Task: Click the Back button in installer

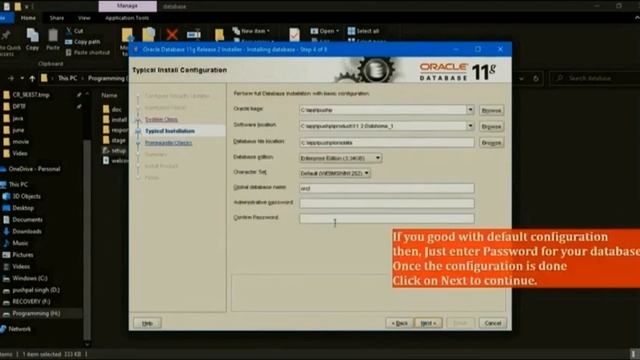Action: coord(400,323)
